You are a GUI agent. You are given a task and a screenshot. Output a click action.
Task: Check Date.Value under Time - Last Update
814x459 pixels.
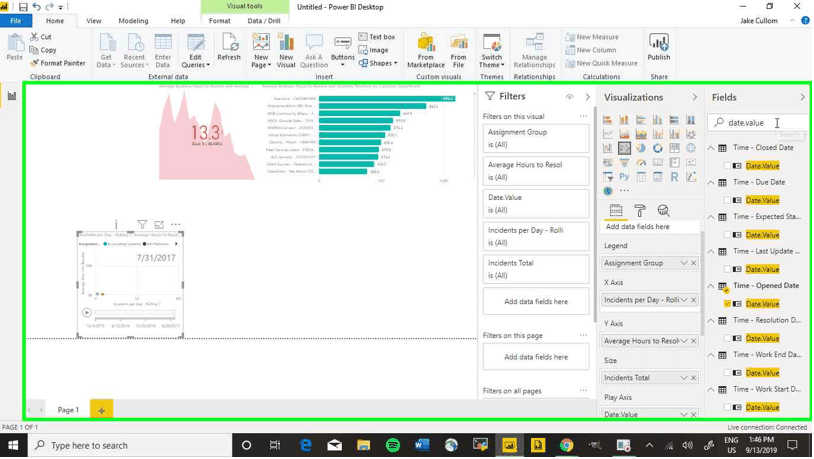pos(727,269)
